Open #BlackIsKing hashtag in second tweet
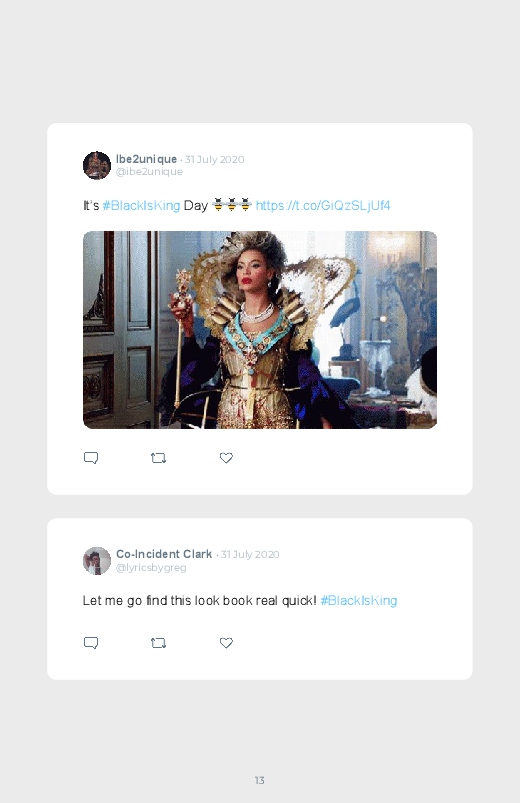 coord(359,601)
